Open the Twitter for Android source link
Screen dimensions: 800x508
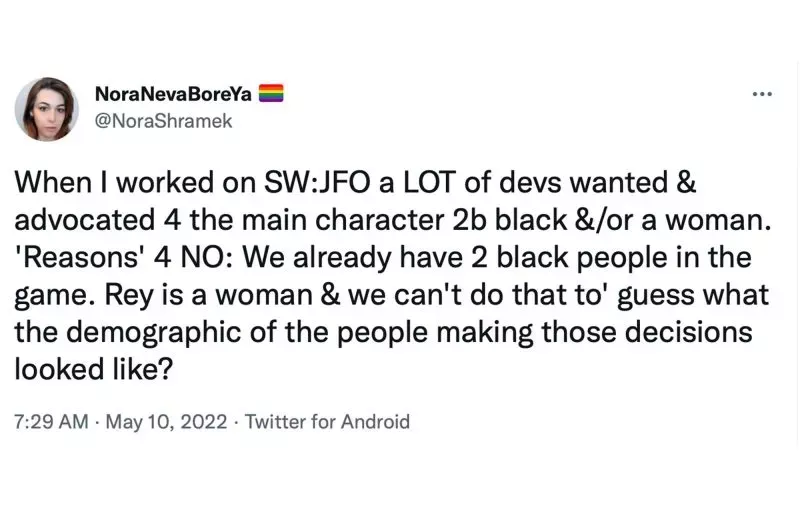pos(327,421)
